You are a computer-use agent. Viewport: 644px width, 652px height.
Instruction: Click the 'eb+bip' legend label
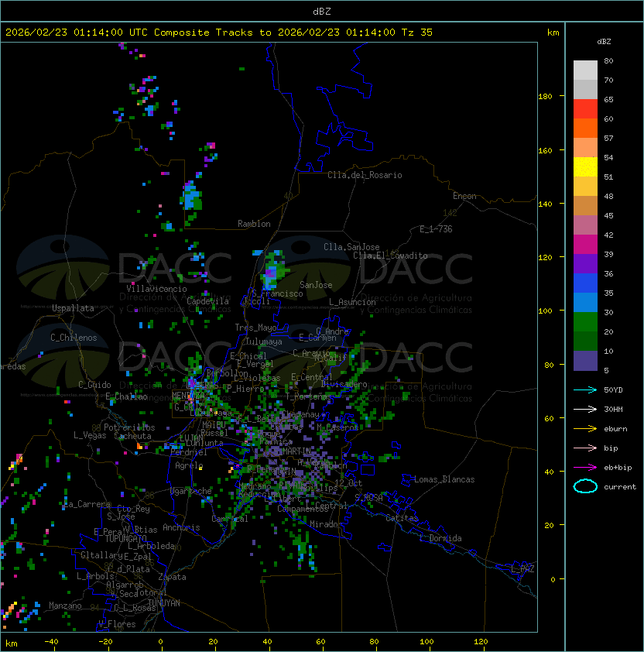[x=618, y=468]
